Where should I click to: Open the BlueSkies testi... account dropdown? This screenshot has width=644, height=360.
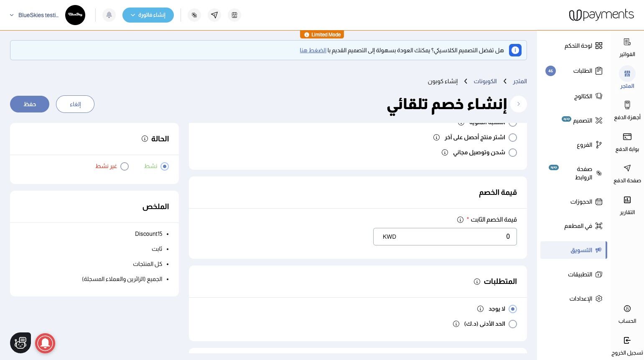click(x=34, y=15)
